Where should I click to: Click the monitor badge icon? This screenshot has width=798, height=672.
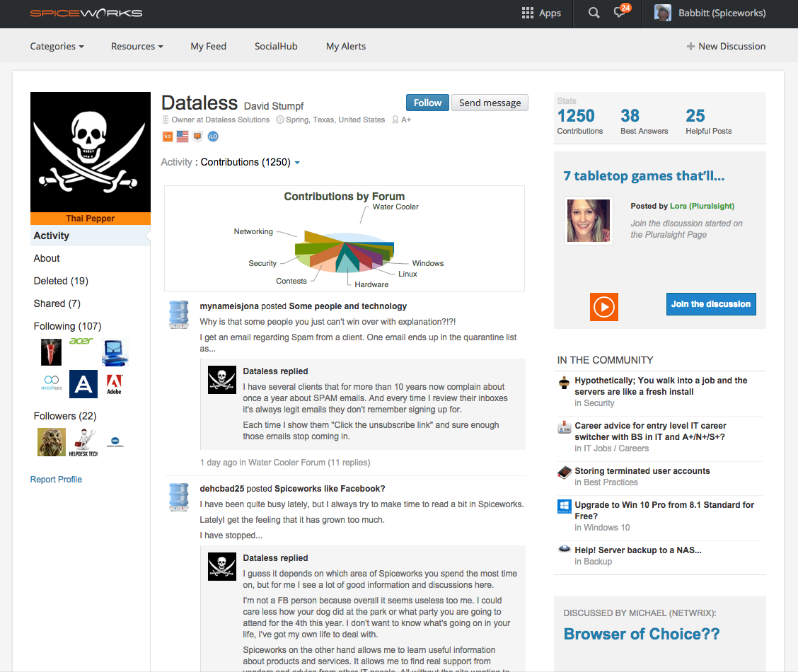[x=197, y=137]
